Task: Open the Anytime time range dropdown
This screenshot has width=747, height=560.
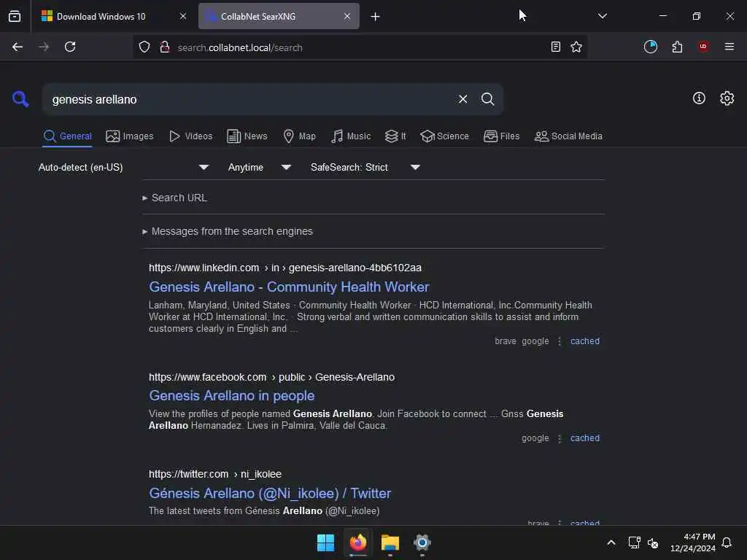Action: 260,167
